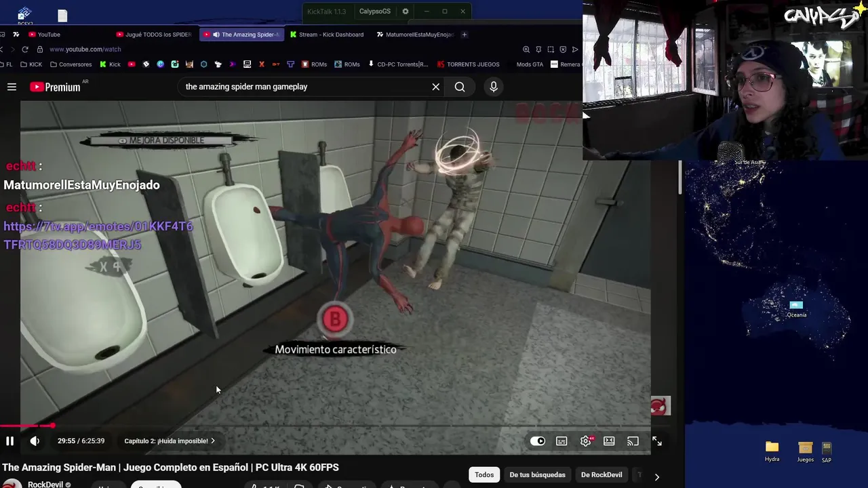Enter fullscreen mode in the player
The image size is (868, 488).
pyautogui.click(x=657, y=441)
